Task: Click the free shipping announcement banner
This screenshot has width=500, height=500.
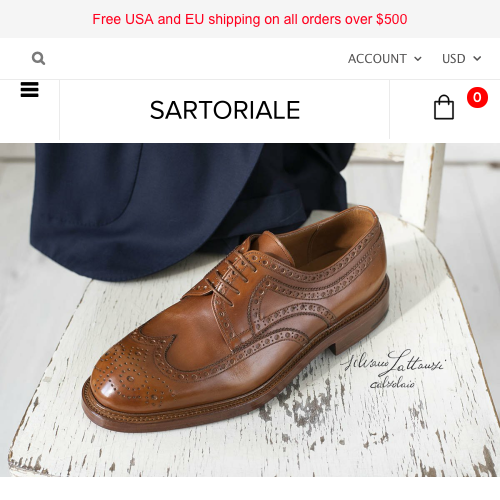Action: pos(250,19)
